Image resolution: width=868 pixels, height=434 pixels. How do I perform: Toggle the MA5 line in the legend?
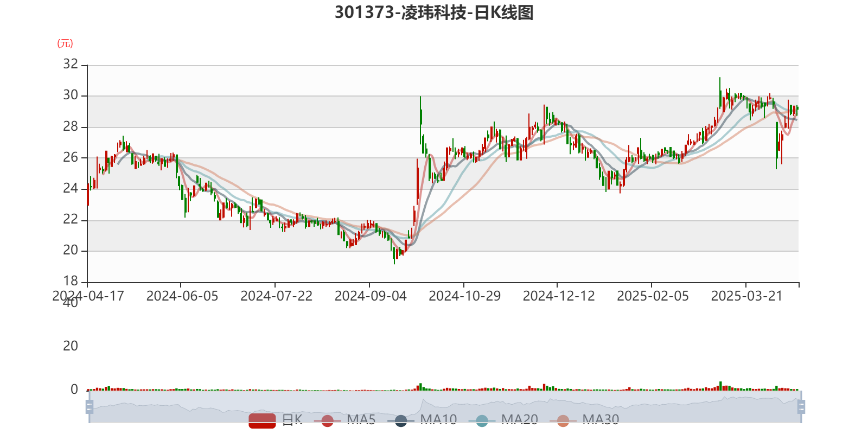(347, 420)
